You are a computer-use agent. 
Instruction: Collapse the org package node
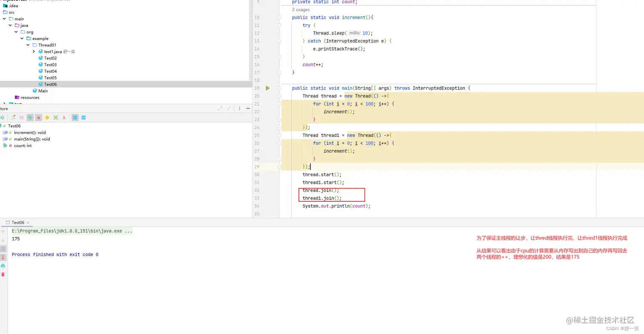click(x=17, y=32)
